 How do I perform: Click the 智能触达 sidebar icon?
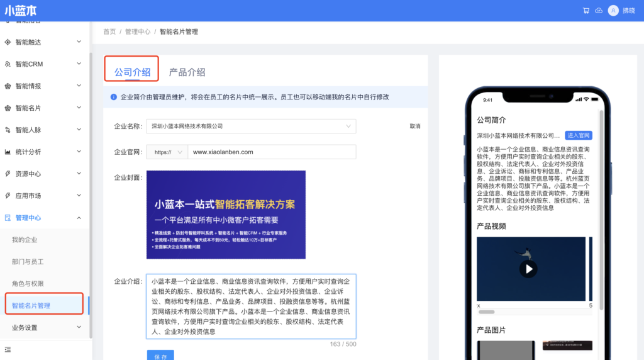8,42
